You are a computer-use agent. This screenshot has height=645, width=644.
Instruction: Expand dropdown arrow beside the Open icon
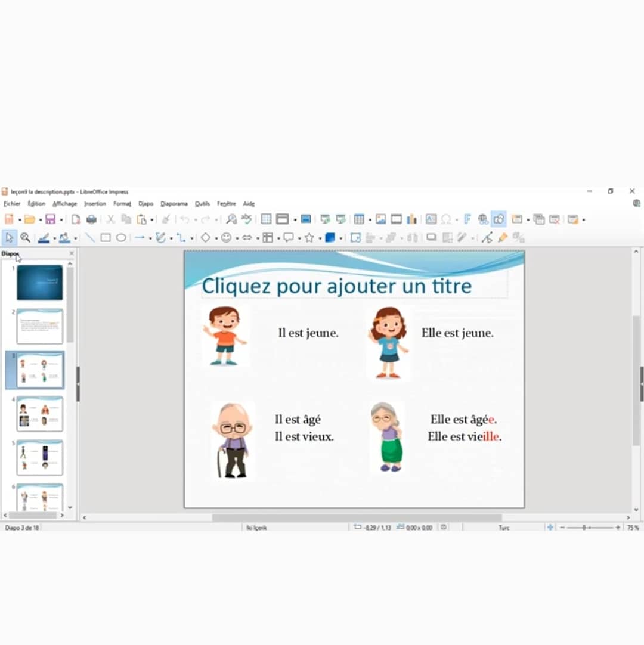tap(41, 219)
